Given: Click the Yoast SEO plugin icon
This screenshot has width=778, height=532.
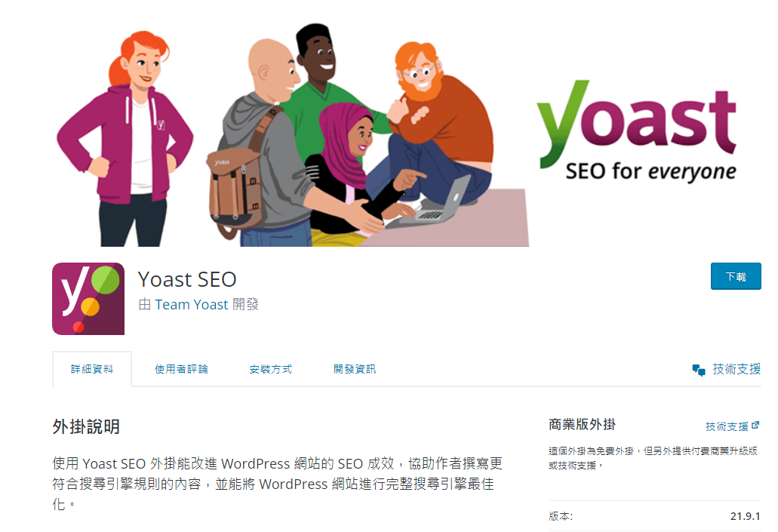Looking at the screenshot, I should [x=88, y=299].
